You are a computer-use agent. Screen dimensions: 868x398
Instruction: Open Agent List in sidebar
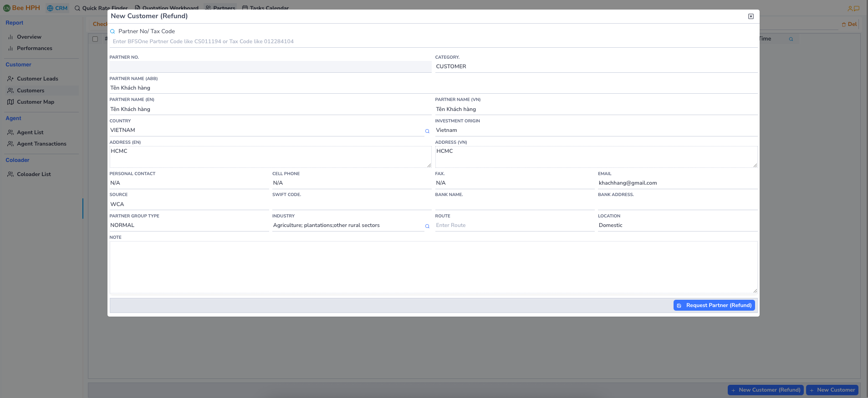(30, 132)
